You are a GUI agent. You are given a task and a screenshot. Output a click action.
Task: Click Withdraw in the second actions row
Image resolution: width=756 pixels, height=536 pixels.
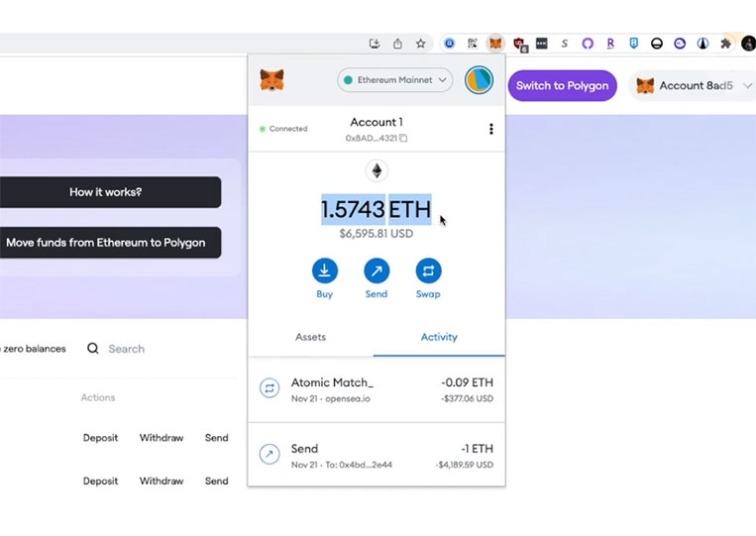point(162,482)
